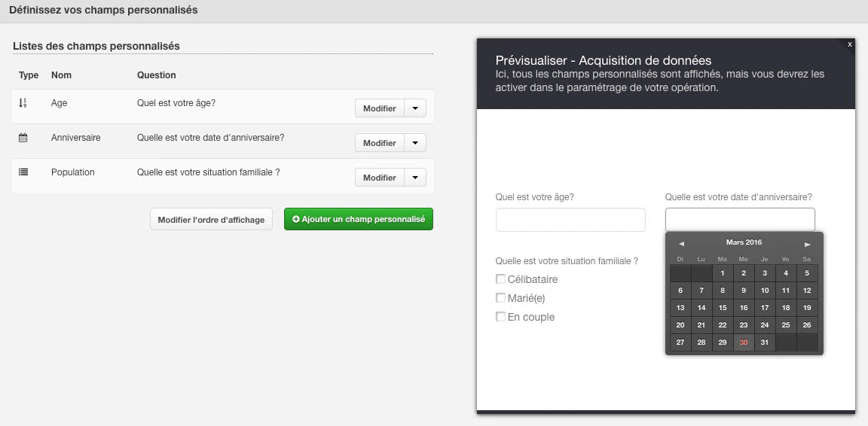Viewport: 868px width, 426px height.
Task: Click the numeric sort icon beside Age
Action: (23, 103)
